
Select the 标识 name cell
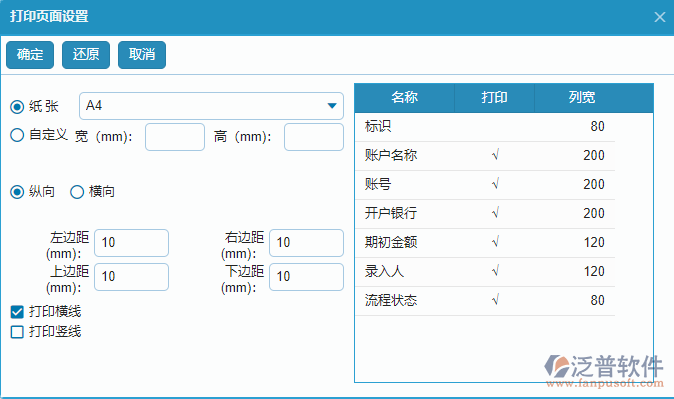(404, 127)
